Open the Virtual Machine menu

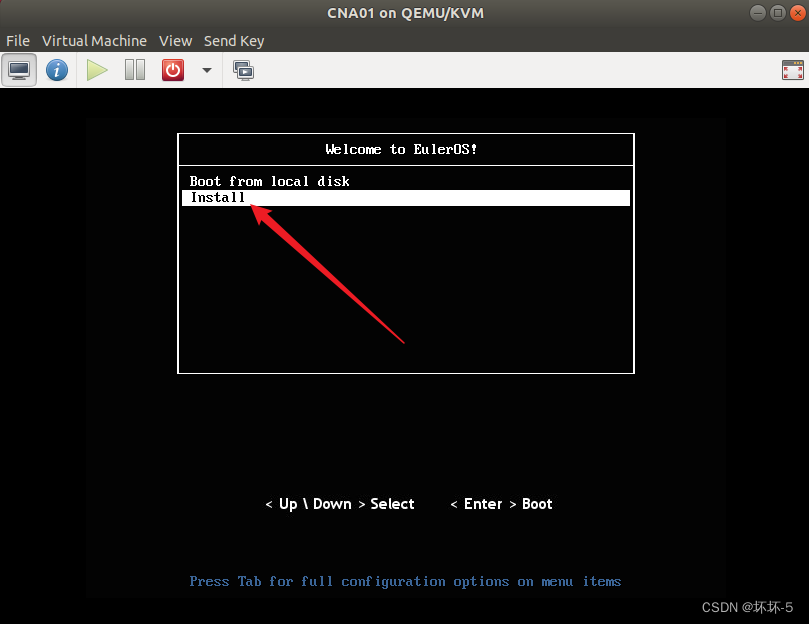[x=94, y=41]
